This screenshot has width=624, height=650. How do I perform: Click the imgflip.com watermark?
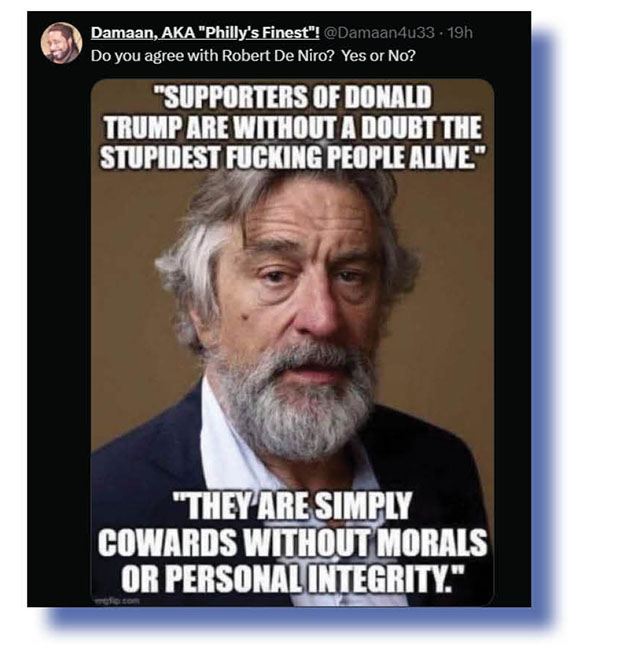pos(117,599)
